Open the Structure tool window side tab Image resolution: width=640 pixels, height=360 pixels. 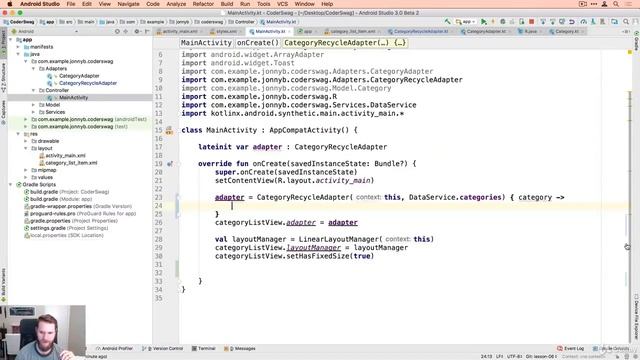coord(3,78)
